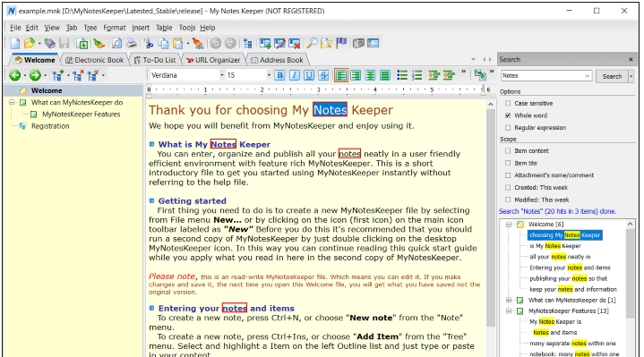
Task: Open the File menu
Action: [x=15, y=28]
